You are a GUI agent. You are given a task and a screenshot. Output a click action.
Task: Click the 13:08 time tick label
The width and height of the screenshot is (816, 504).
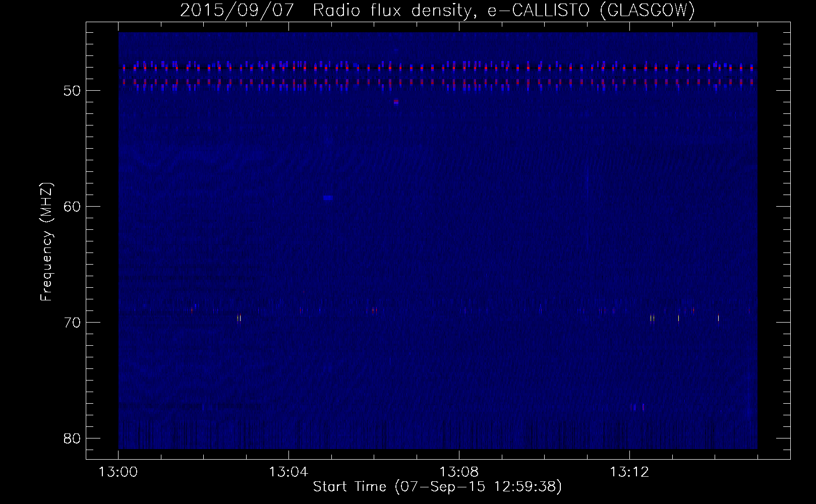coord(459,472)
